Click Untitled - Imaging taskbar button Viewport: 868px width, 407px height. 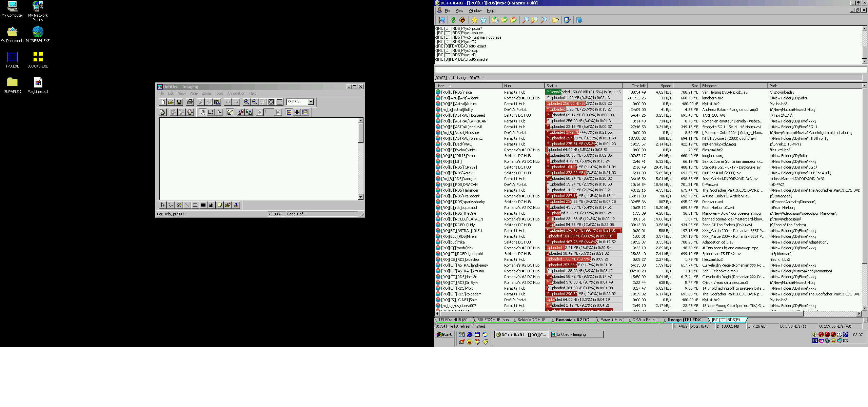click(x=577, y=334)
